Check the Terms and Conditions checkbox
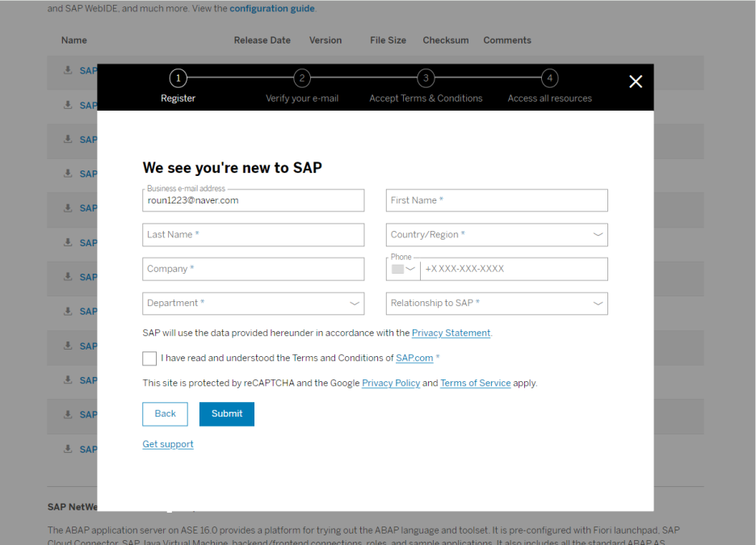The image size is (756, 545). [149, 358]
